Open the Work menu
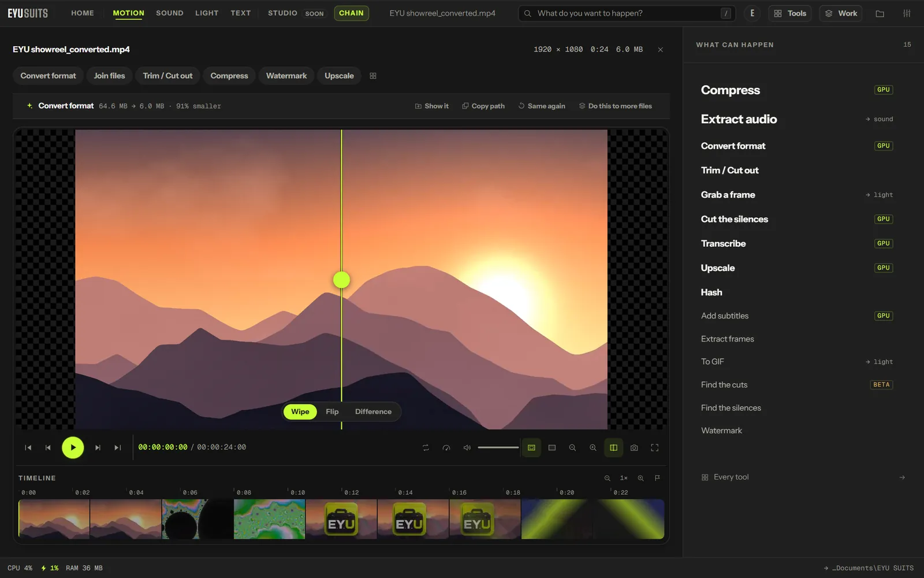Screen dimensions: 924x578 [x=841, y=13]
